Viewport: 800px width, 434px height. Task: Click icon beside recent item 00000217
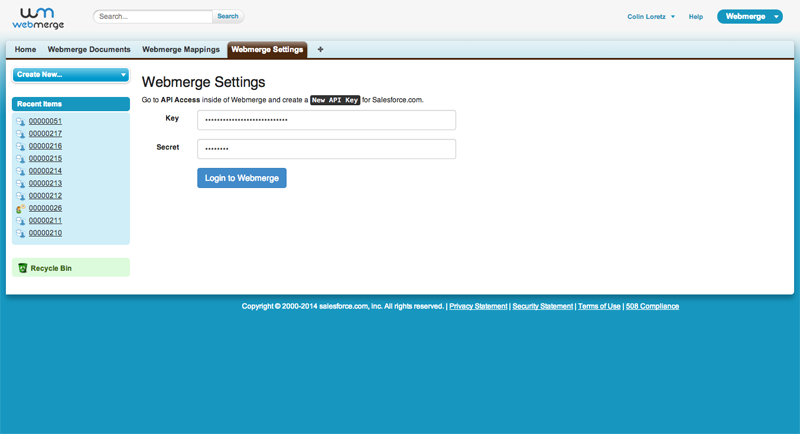pos(20,134)
